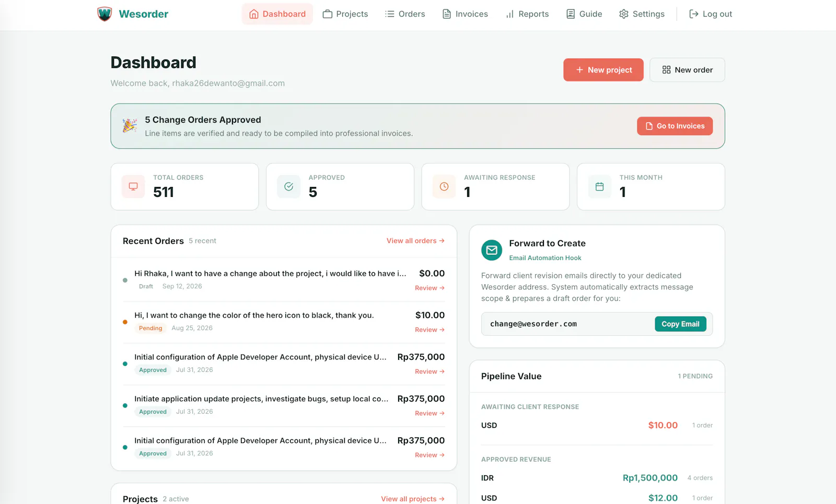Click the $10.00 awaiting USD amount
The height and width of the screenshot is (504, 836).
click(x=663, y=425)
